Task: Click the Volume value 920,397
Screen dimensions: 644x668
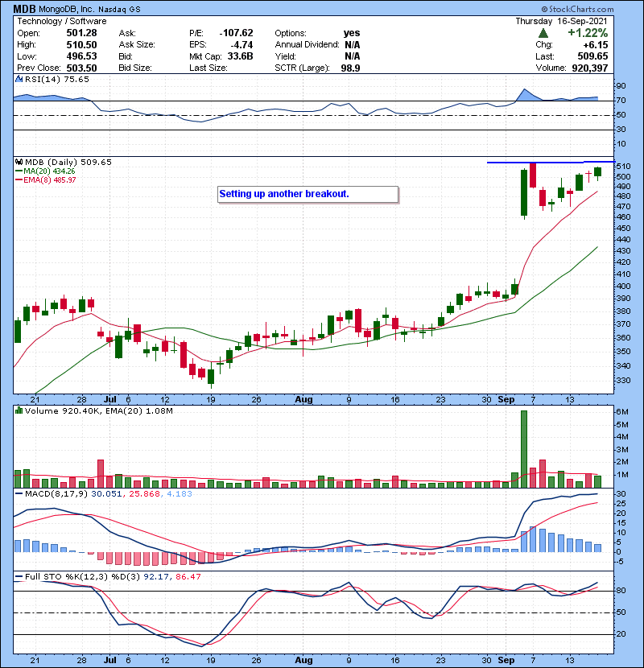Action: click(x=590, y=68)
